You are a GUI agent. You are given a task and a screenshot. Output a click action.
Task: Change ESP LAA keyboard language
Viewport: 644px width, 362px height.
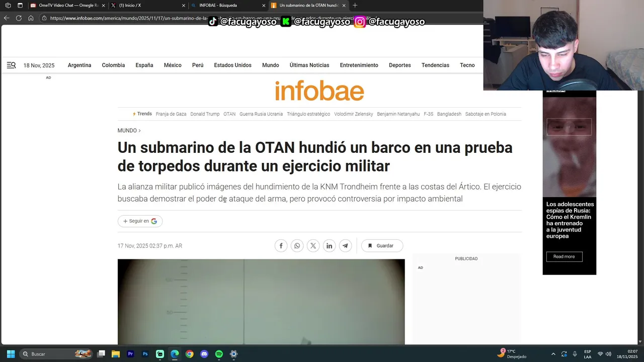pyautogui.click(x=588, y=354)
